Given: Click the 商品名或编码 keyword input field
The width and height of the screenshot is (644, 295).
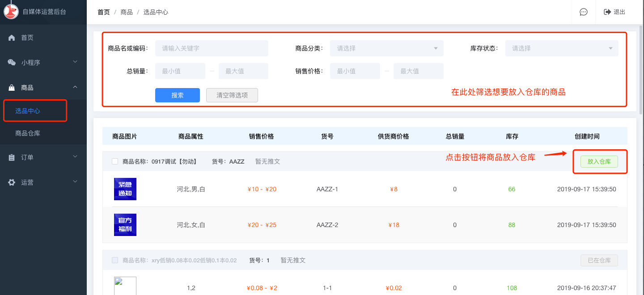Looking at the screenshot, I should click(212, 48).
